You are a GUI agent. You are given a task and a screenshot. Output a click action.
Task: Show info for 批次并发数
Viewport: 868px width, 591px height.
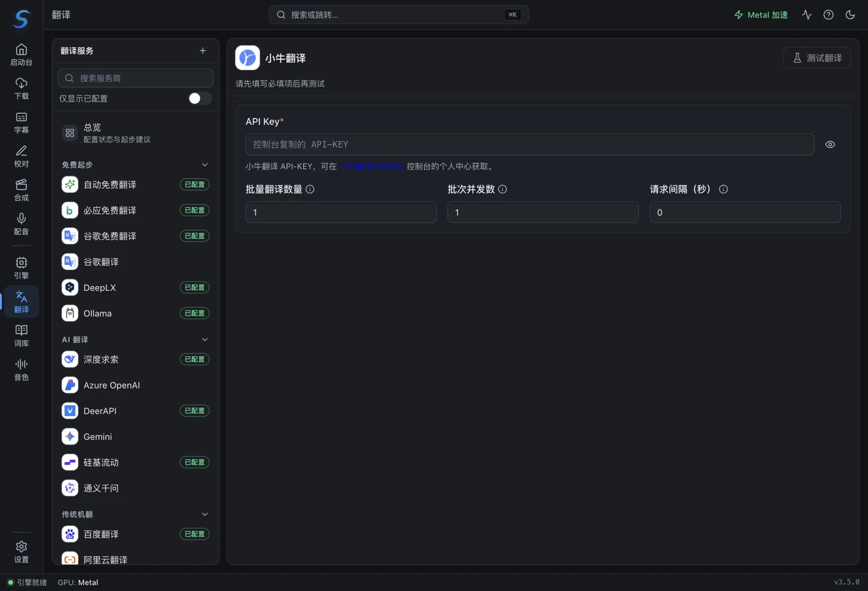pyautogui.click(x=502, y=189)
